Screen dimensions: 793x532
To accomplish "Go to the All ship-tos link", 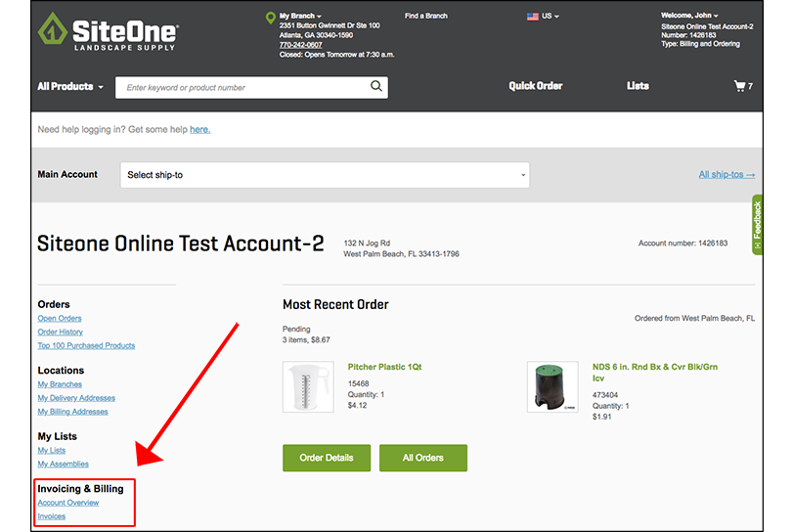I will [x=727, y=175].
